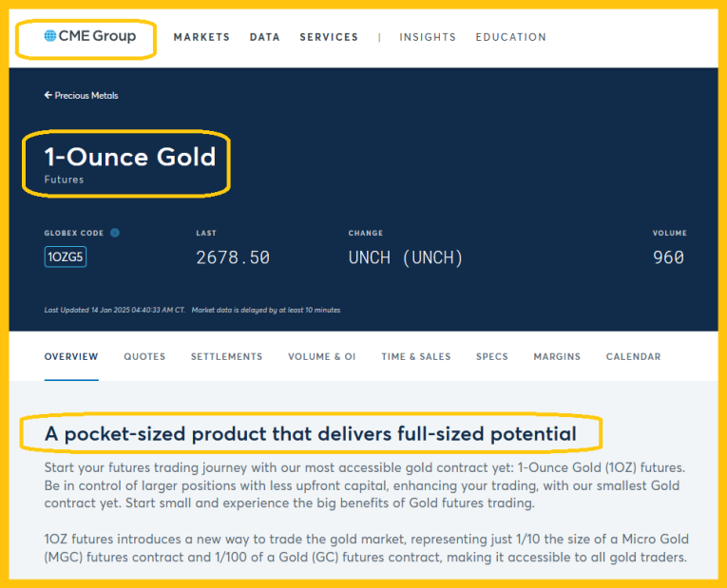Click the Precious Metals breadcrumb link
Image resolution: width=727 pixels, height=588 pixels.
pos(86,96)
